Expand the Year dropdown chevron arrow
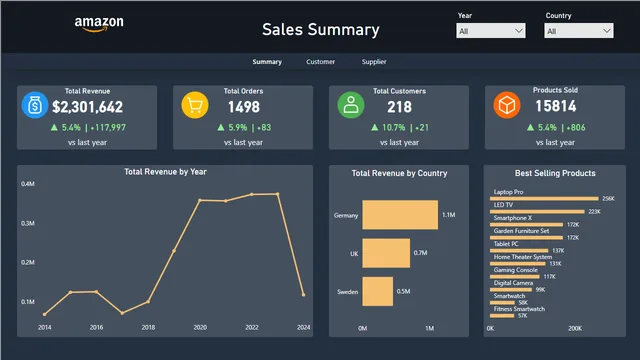This screenshot has height=360, width=640. (x=518, y=31)
